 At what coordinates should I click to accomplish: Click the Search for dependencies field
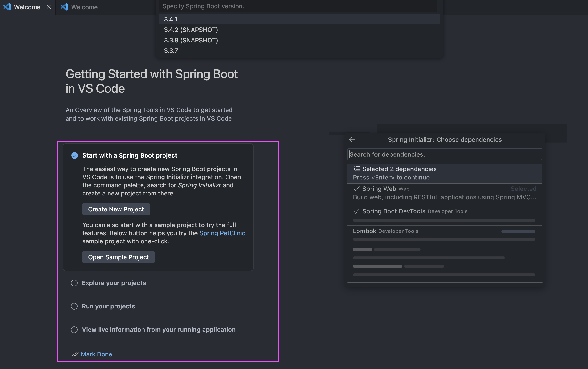tap(445, 154)
